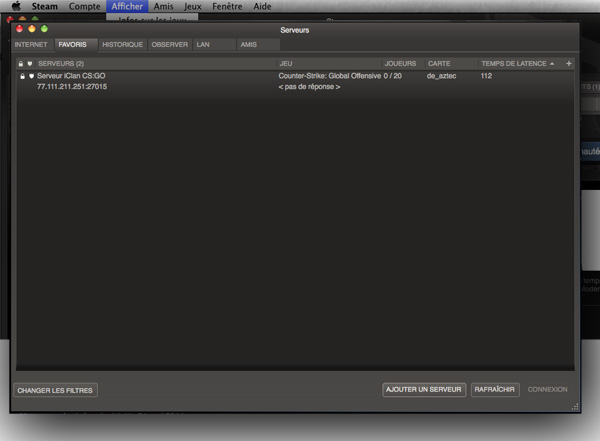Sort by TEMPS DE LATENCE column
This screenshot has width=600, height=441.
(x=520, y=64)
